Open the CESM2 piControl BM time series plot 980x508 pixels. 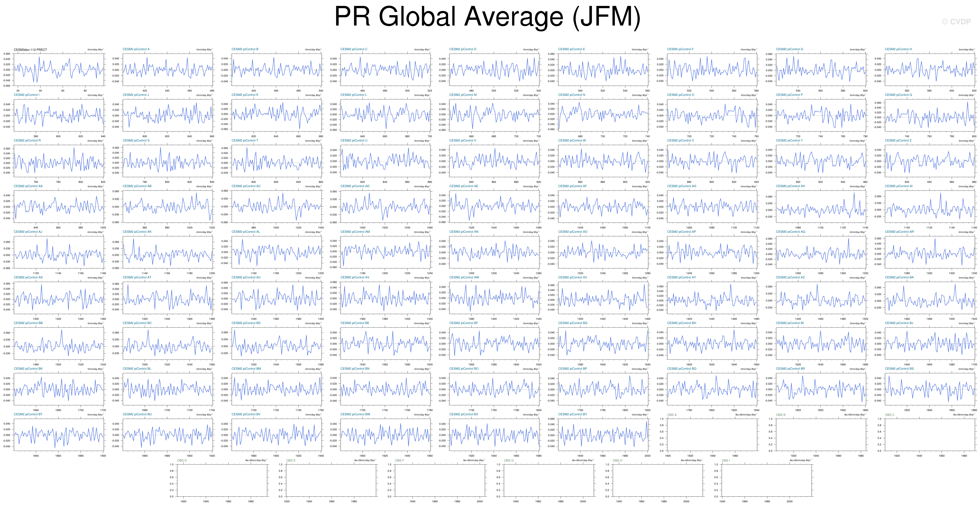tap(277, 389)
